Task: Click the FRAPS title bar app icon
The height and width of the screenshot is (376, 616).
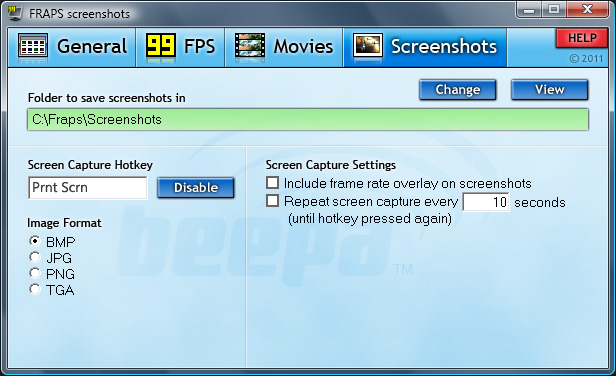Action: click(15, 13)
